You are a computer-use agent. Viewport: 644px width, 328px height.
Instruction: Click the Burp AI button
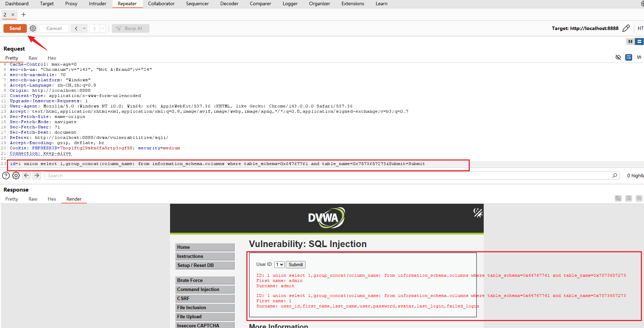click(130, 28)
